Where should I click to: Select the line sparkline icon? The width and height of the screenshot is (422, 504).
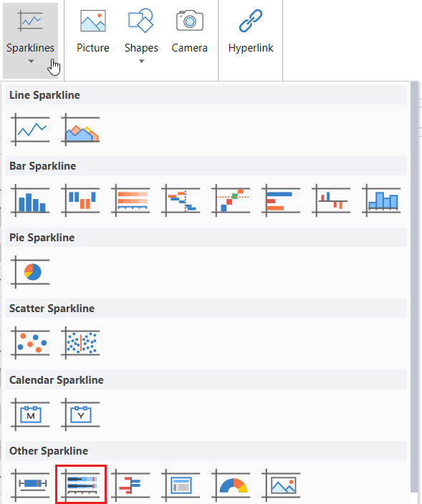pos(30,130)
